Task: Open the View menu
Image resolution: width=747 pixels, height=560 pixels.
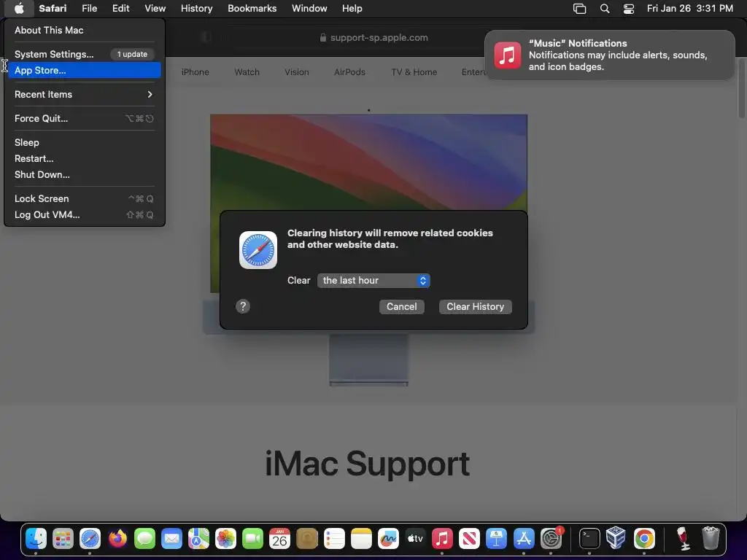Action: [155, 9]
